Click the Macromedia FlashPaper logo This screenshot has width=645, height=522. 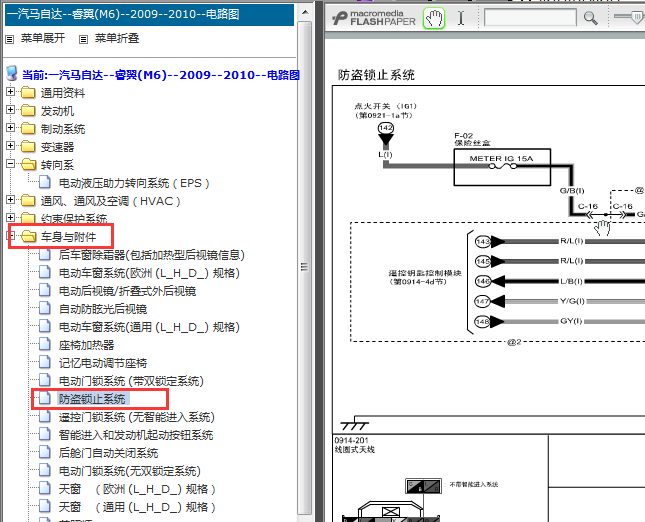(x=374, y=18)
